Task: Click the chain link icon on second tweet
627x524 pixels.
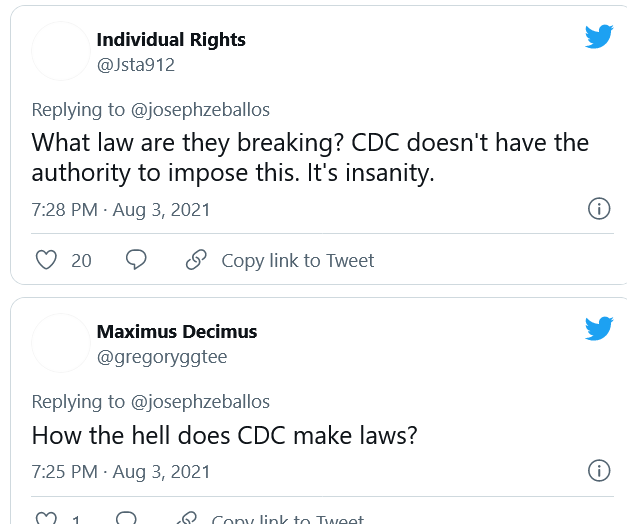Action: [187, 518]
